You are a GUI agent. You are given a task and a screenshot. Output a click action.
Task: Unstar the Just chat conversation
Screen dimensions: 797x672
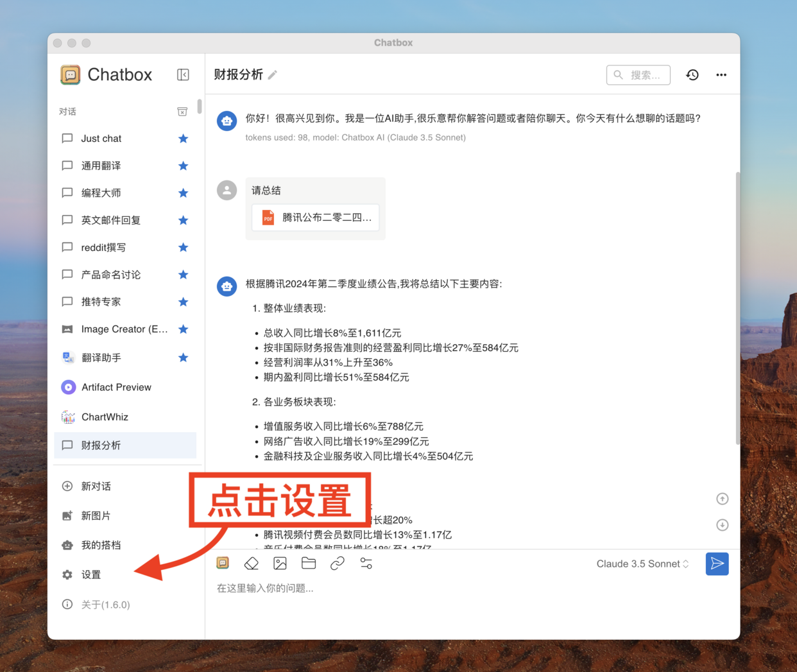click(183, 139)
